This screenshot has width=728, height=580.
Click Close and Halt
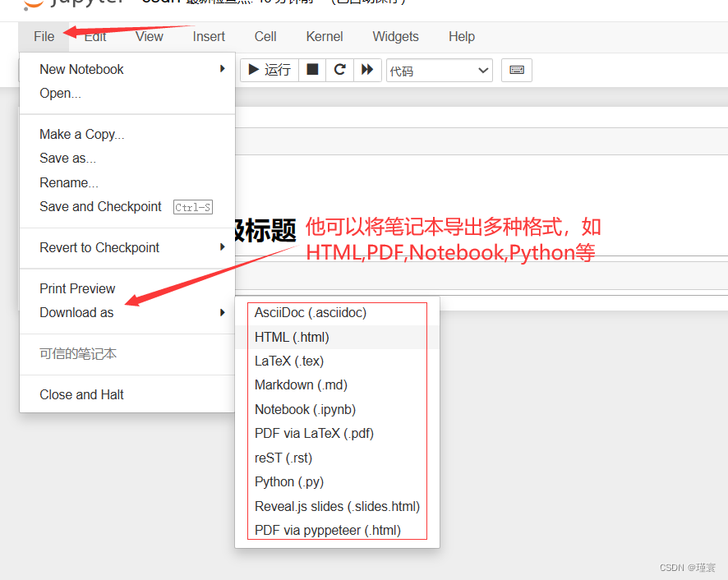[81, 394]
